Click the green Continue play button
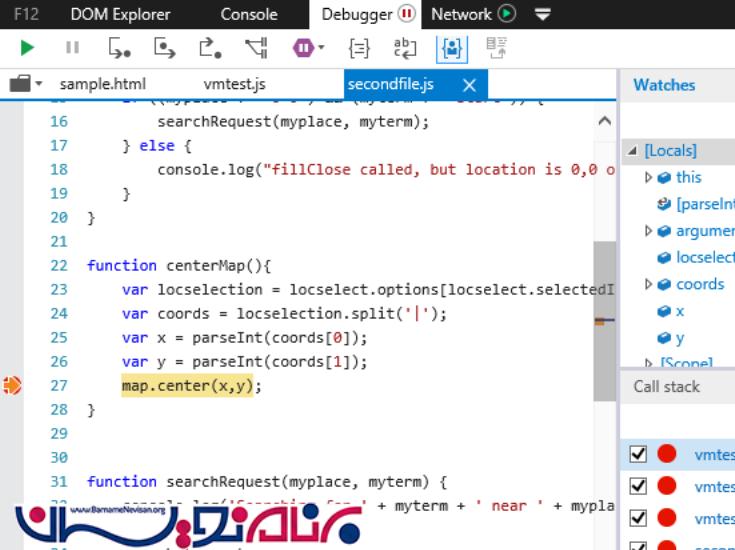735x550 pixels. (27, 47)
